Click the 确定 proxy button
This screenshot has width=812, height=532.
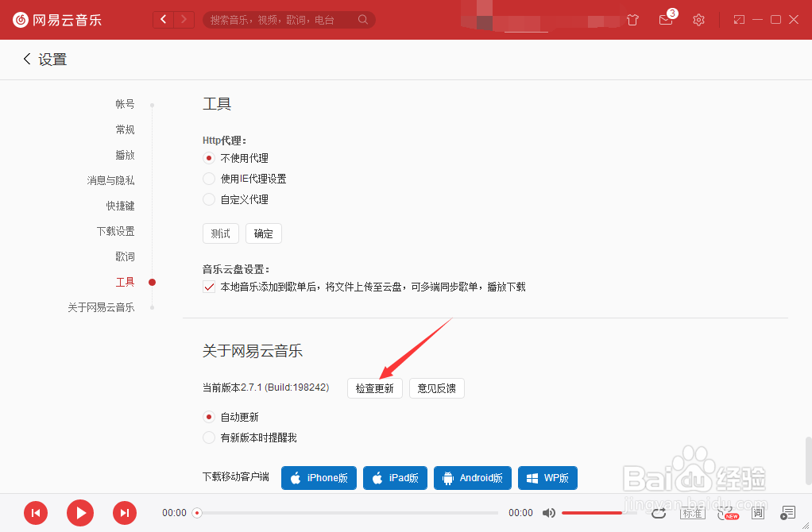(264, 233)
